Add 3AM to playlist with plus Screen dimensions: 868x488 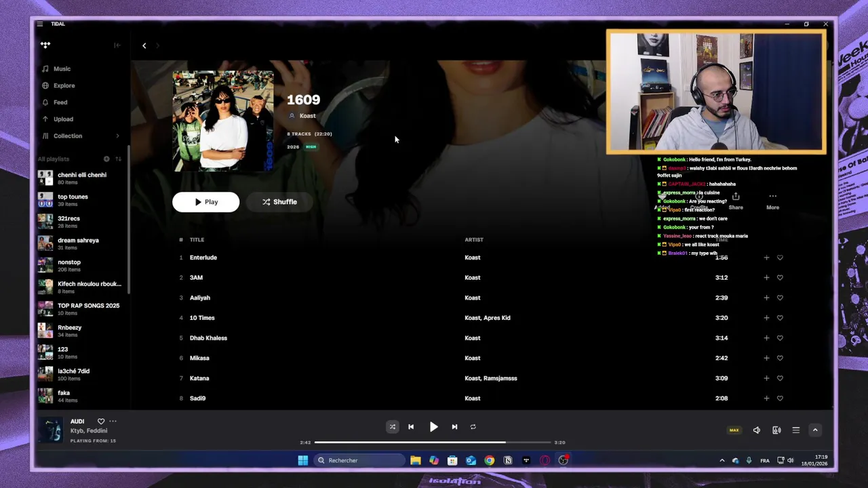tap(766, 277)
